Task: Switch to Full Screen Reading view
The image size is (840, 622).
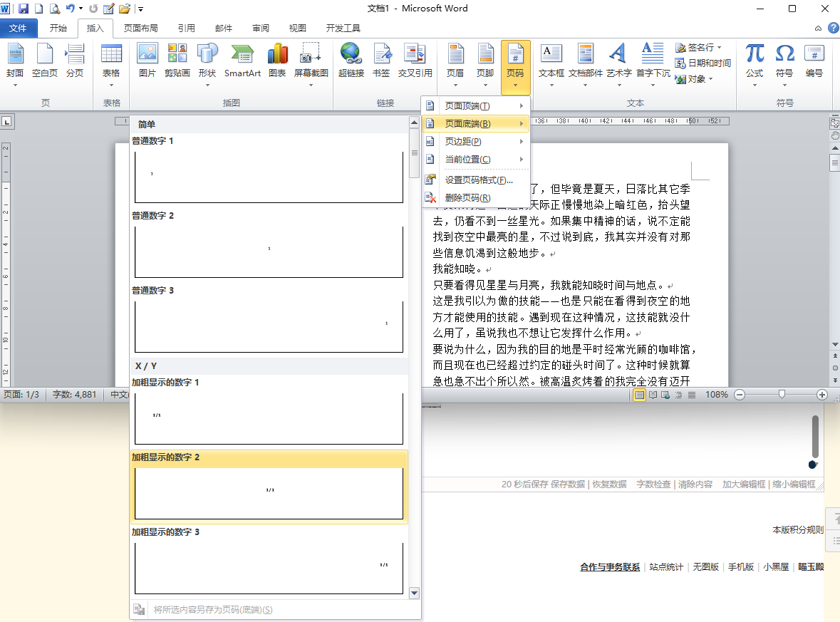Action: (x=653, y=395)
